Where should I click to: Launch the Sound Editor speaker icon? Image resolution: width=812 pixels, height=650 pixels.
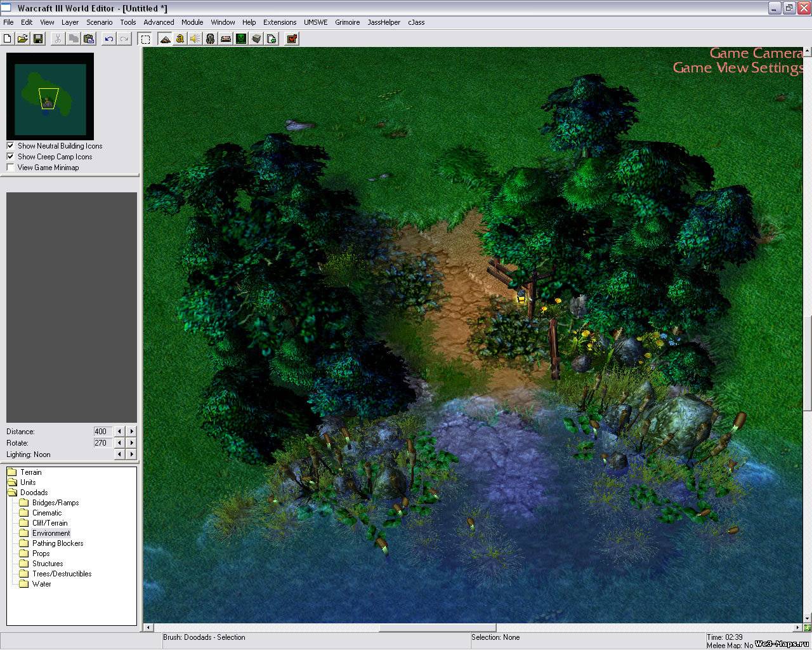[195, 39]
